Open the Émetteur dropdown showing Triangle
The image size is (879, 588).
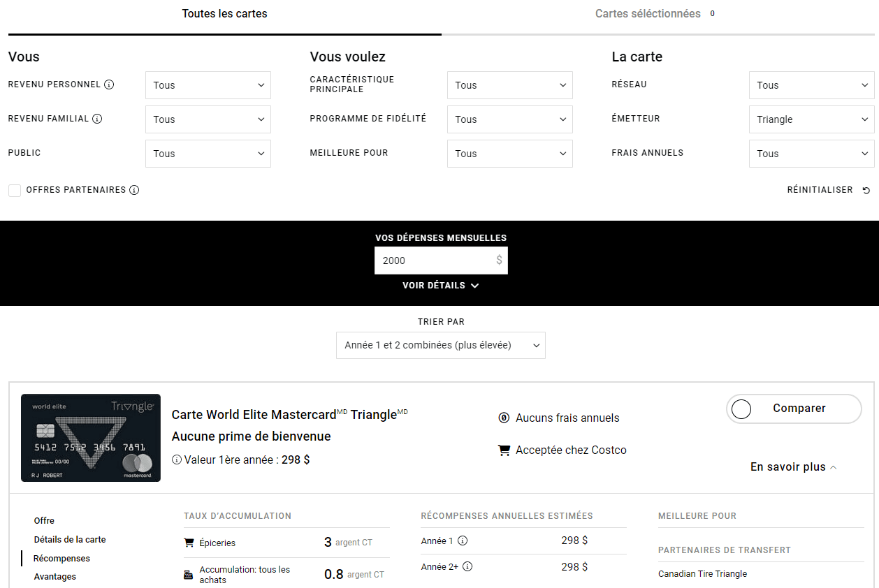coord(811,119)
